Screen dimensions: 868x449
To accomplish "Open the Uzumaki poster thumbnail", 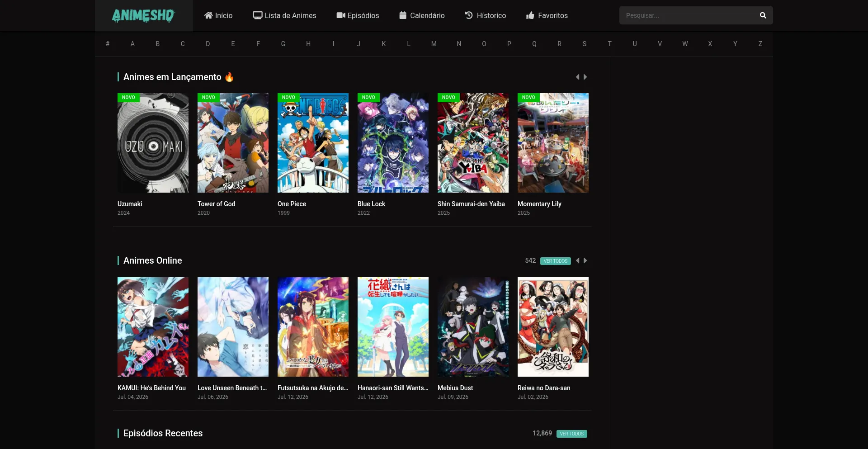I will point(153,143).
